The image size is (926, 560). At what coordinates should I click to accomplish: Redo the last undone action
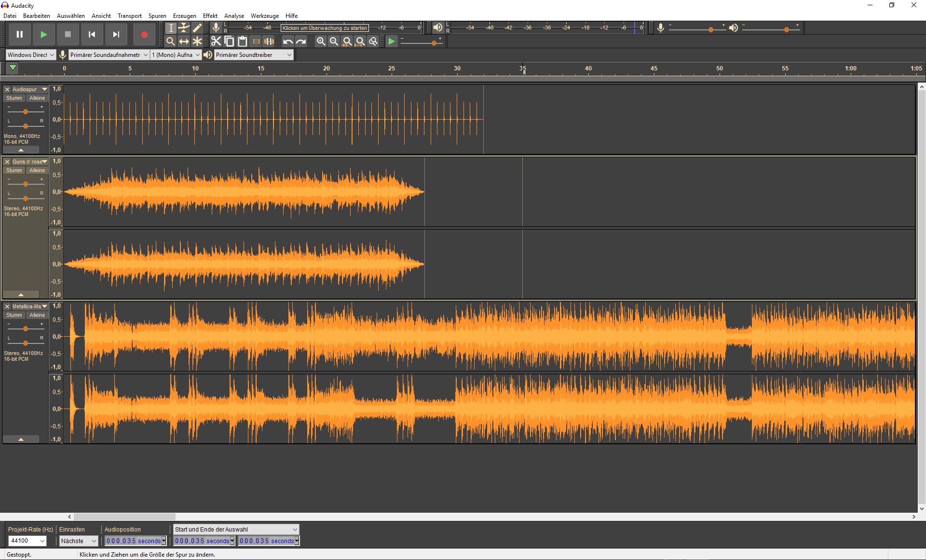click(x=301, y=41)
